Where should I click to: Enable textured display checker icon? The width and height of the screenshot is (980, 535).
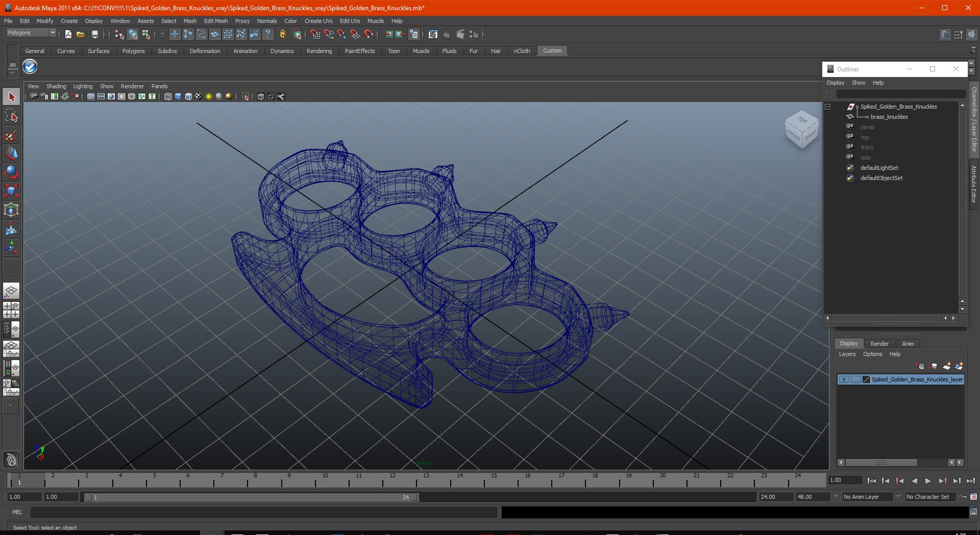click(199, 96)
